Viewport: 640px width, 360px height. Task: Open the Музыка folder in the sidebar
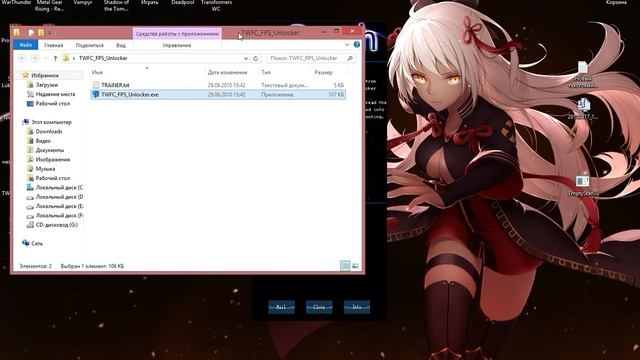[45, 169]
